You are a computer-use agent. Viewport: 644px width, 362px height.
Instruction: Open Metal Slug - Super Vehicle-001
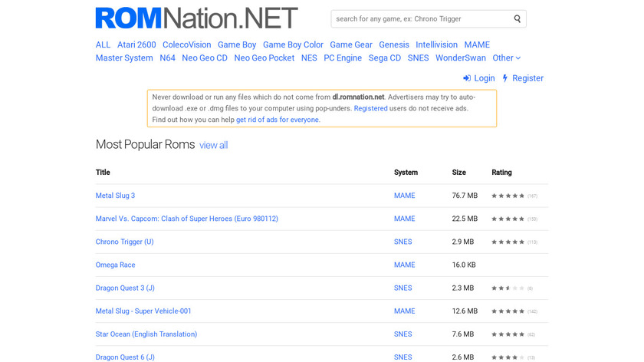point(143,311)
